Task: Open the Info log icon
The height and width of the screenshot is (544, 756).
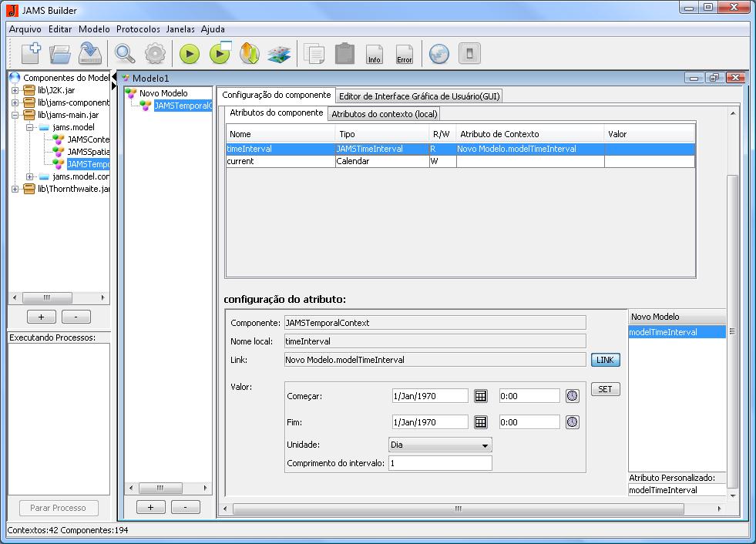Action: [x=375, y=55]
